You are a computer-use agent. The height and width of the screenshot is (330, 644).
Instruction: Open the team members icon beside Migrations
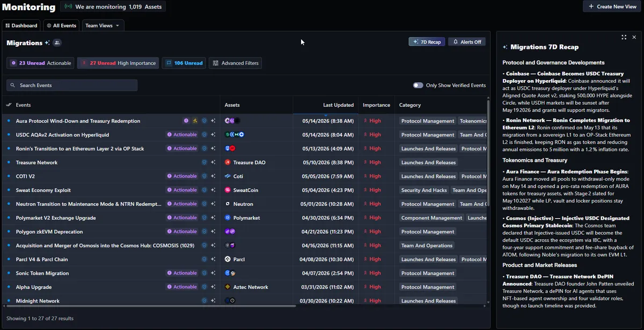pos(57,42)
